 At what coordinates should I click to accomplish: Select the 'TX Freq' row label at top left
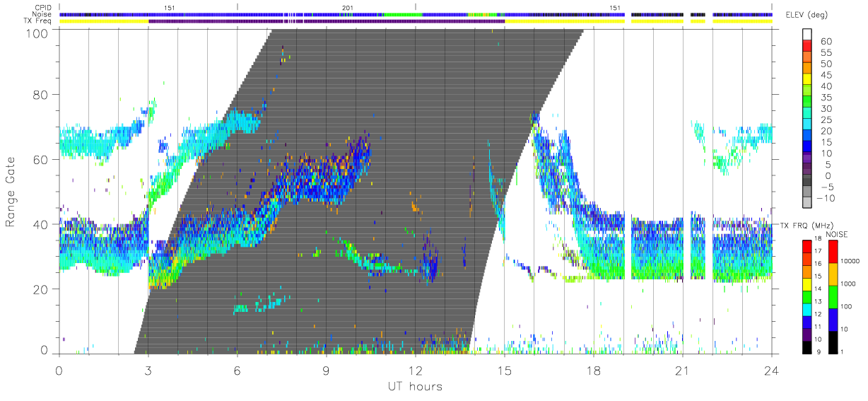[39, 21]
